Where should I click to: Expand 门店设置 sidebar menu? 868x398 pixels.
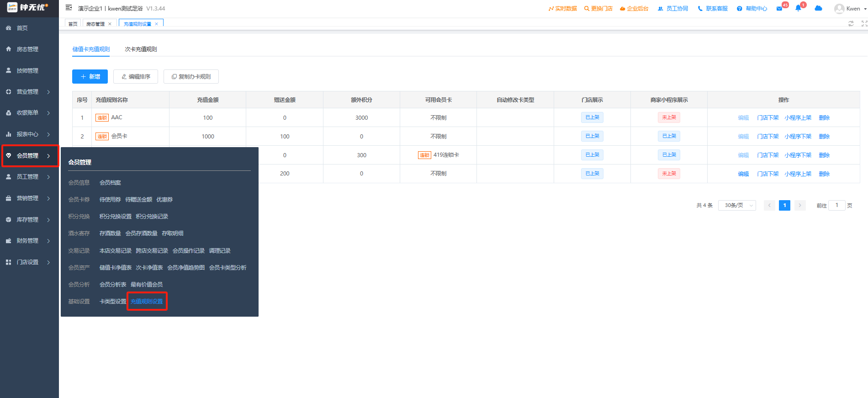point(29,262)
